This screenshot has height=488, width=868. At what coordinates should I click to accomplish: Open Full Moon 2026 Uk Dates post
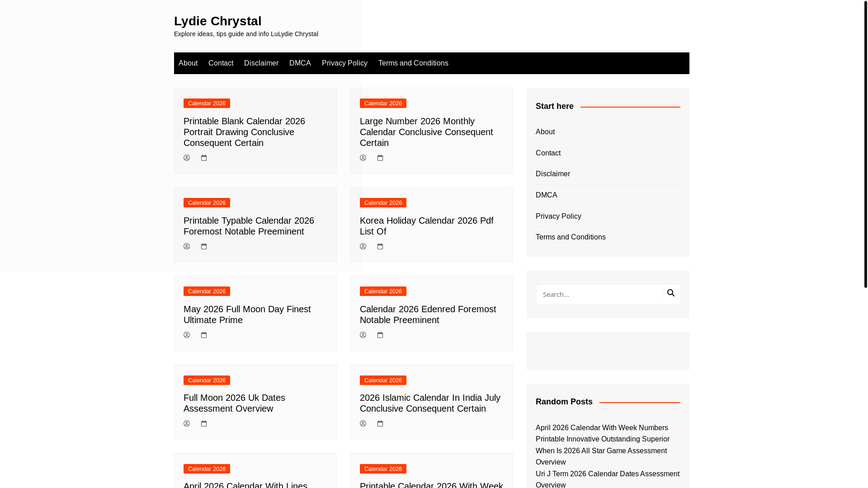point(234,403)
